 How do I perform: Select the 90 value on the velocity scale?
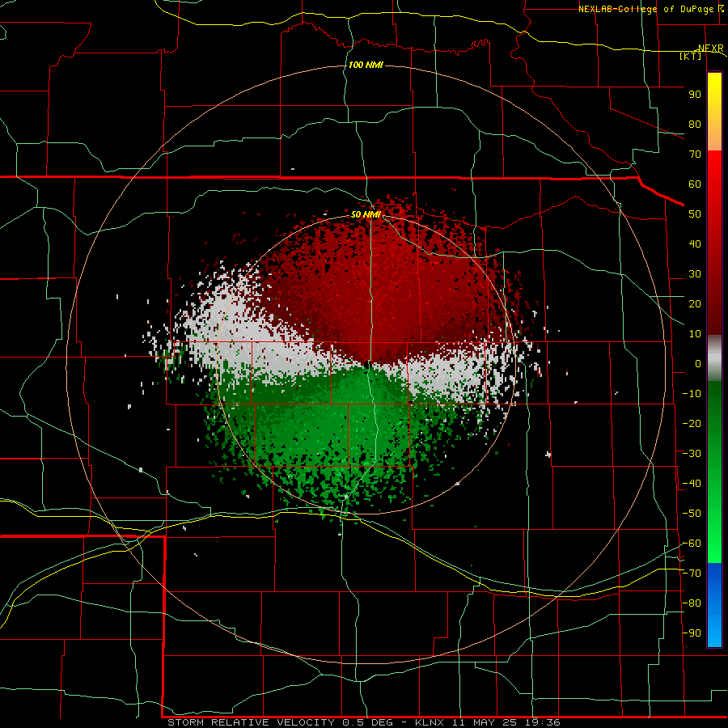pyautogui.click(x=695, y=95)
